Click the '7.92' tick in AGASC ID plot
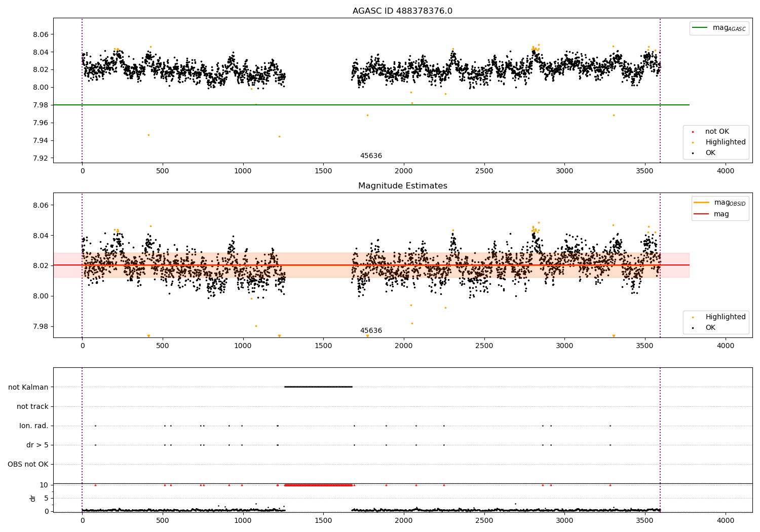This screenshot has width=760, height=532. [x=41, y=158]
